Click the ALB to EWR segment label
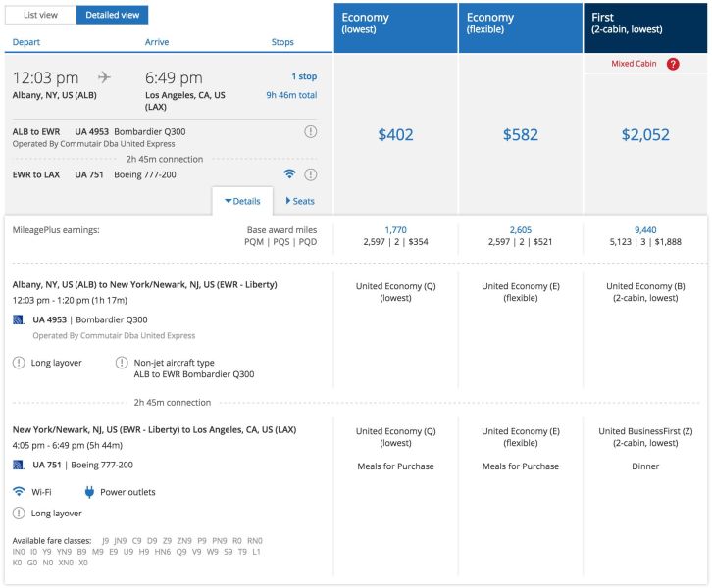The width and height of the screenshot is (712, 588). (36, 132)
